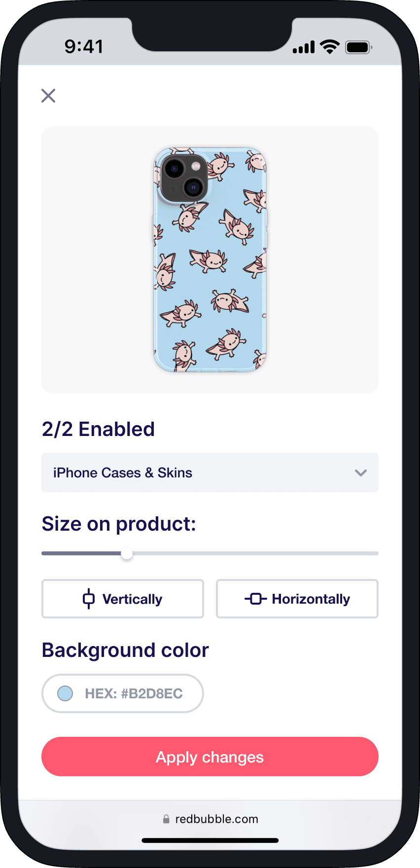Tap the home indicator bar at bottom
Screen dimensions: 420x868
point(210,840)
